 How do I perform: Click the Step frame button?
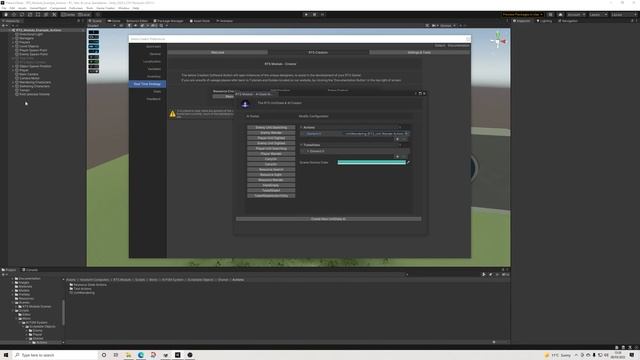[x=322, y=15]
